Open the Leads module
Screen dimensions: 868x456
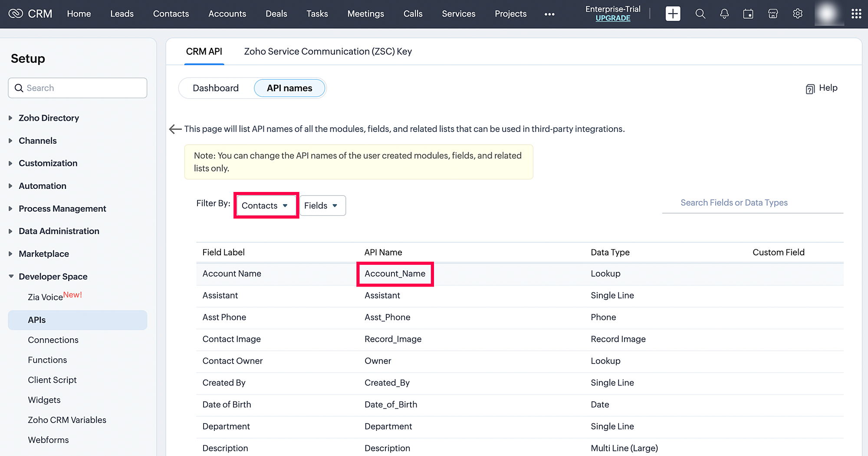tap(122, 14)
